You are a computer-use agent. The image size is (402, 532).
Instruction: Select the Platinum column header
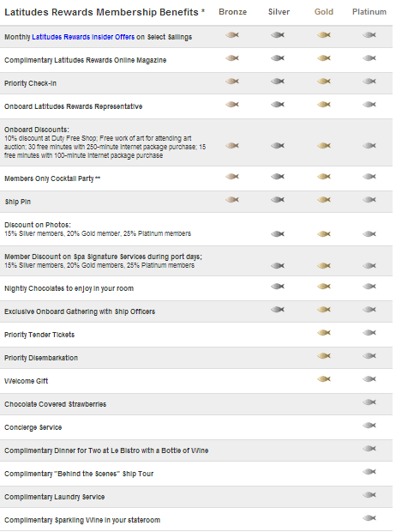point(369,12)
